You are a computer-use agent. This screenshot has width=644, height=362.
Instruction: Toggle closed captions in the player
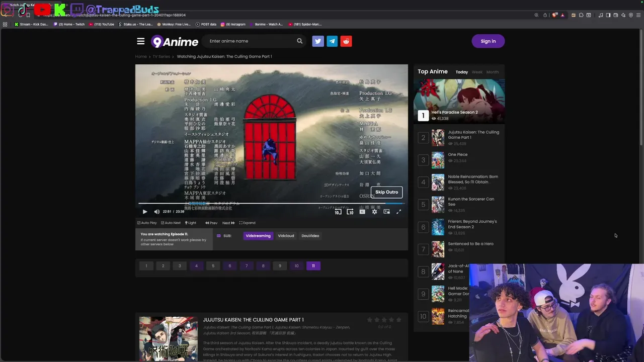click(x=362, y=212)
